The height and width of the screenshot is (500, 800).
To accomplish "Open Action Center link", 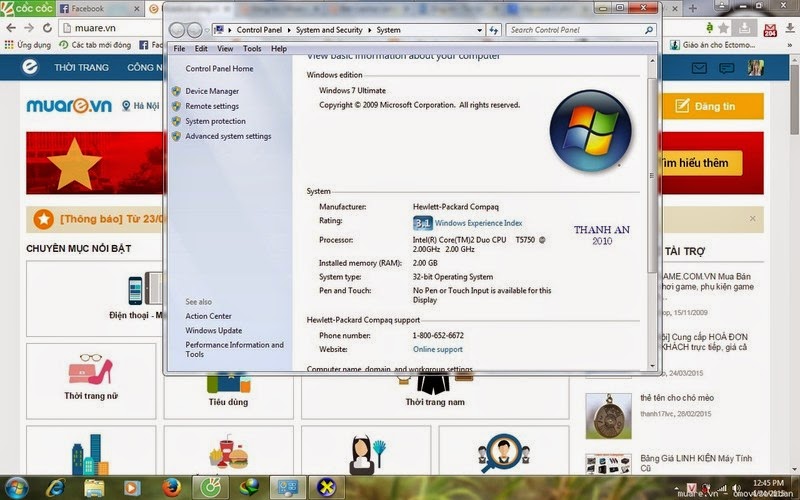I will click(x=208, y=316).
